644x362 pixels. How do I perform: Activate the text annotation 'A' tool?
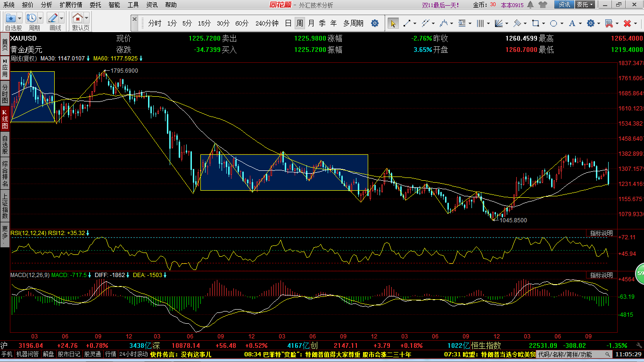[572, 23]
